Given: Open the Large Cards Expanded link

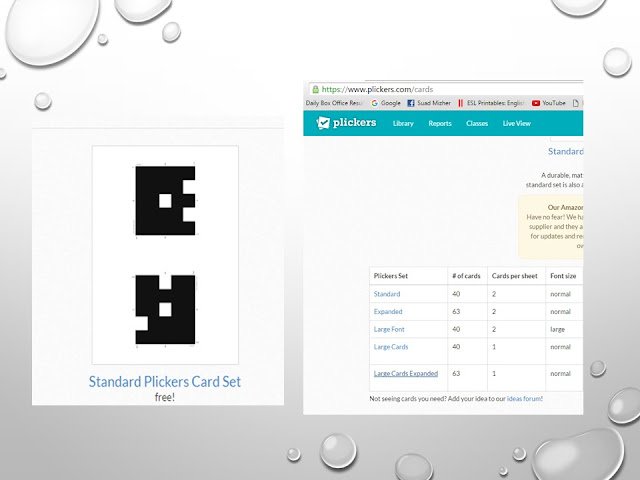Looking at the screenshot, I should pyautogui.click(x=406, y=373).
